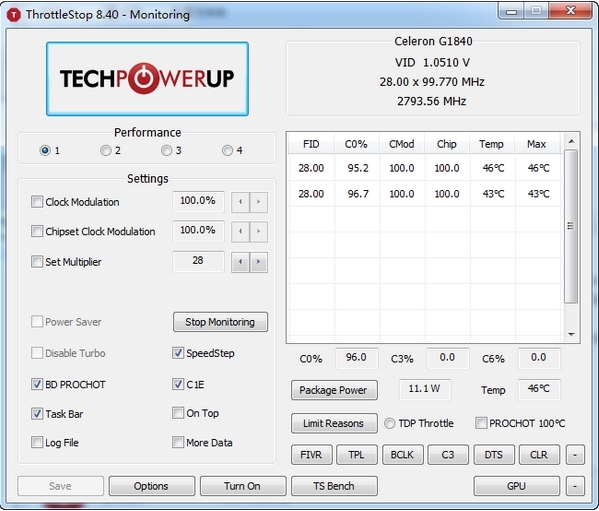Click the TechPowerUp logo banner
The image size is (599, 511).
147,79
